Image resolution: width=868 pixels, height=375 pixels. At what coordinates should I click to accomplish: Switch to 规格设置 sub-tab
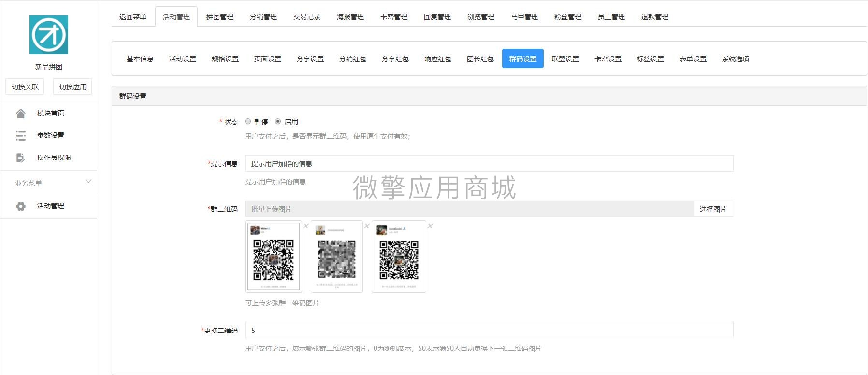pyautogui.click(x=225, y=59)
